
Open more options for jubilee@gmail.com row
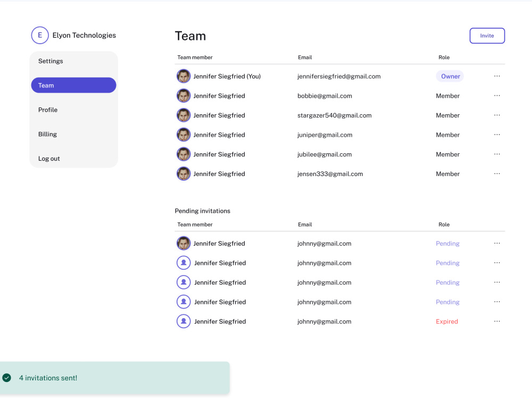point(497,154)
